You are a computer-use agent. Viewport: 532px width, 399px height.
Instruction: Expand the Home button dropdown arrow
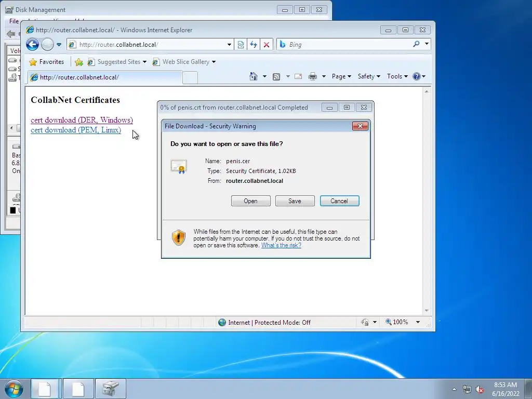tap(264, 76)
